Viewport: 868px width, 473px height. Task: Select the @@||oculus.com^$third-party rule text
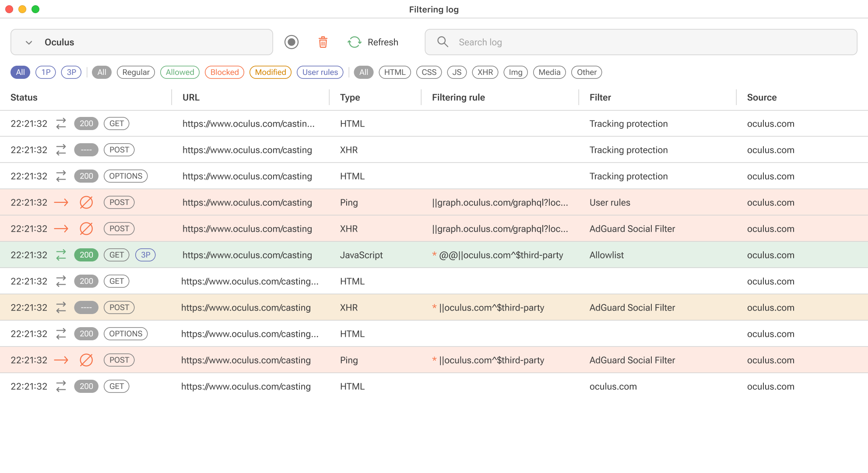[501, 255]
